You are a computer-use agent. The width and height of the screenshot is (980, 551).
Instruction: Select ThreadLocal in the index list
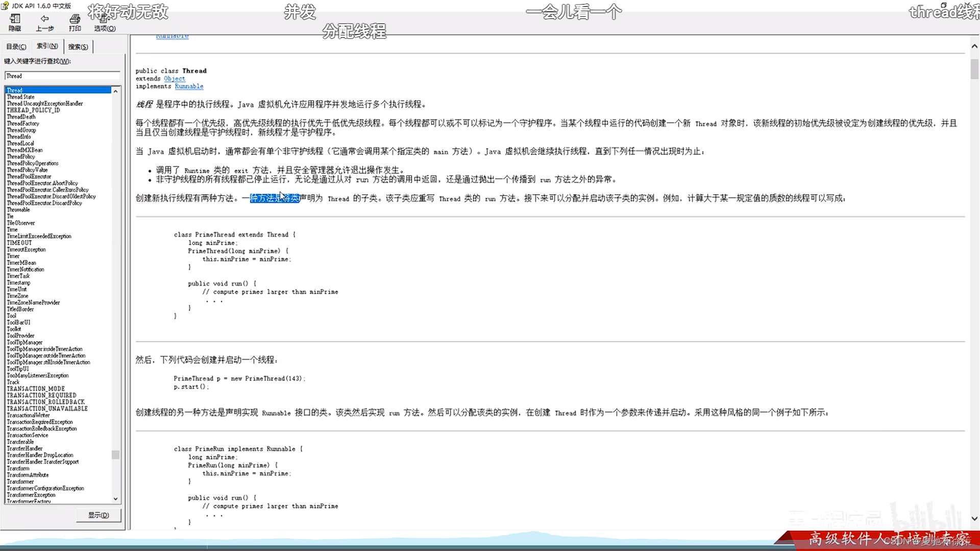click(x=20, y=143)
